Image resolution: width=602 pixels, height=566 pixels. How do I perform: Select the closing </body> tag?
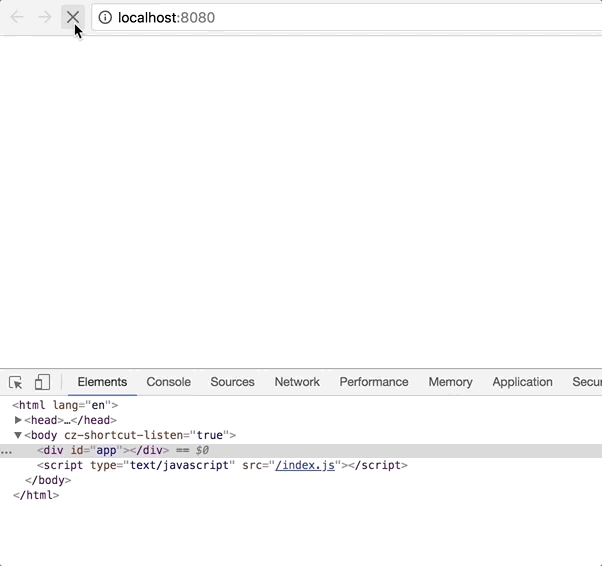click(x=48, y=480)
